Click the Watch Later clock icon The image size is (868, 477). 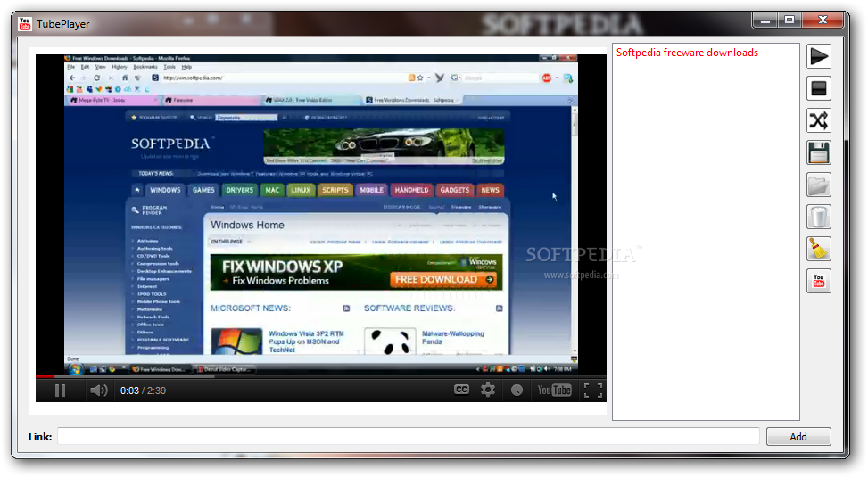click(517, 391)
